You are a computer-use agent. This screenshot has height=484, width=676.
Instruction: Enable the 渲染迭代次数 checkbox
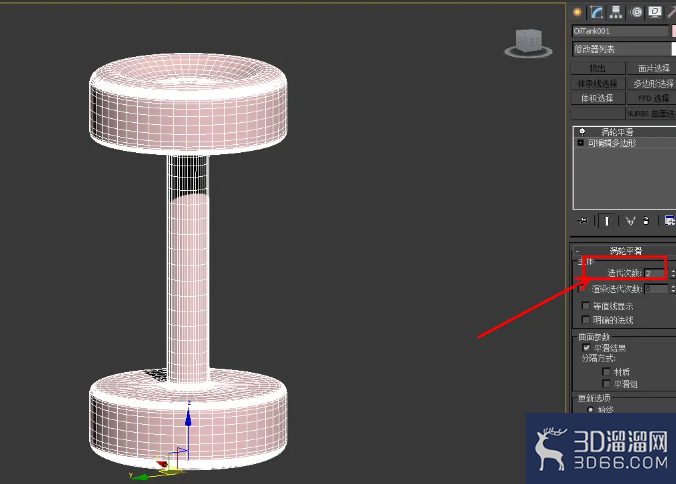coord(582,288)
